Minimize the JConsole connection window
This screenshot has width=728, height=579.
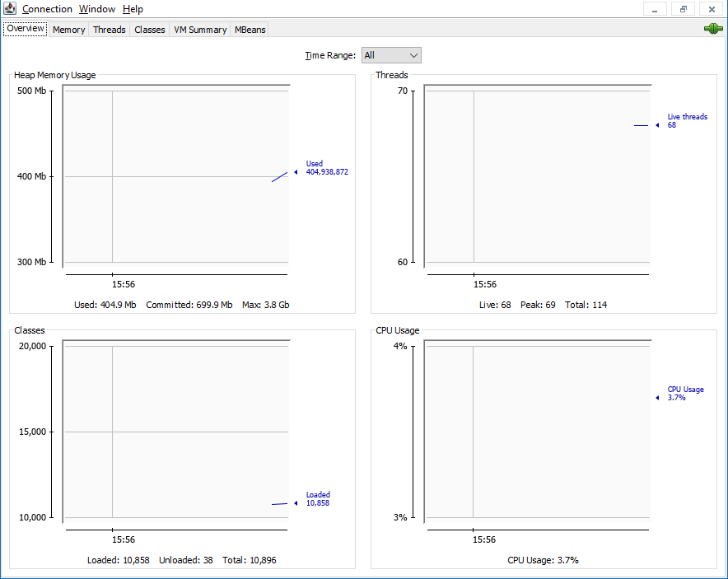pyautogui.click(x=655, y=9)
